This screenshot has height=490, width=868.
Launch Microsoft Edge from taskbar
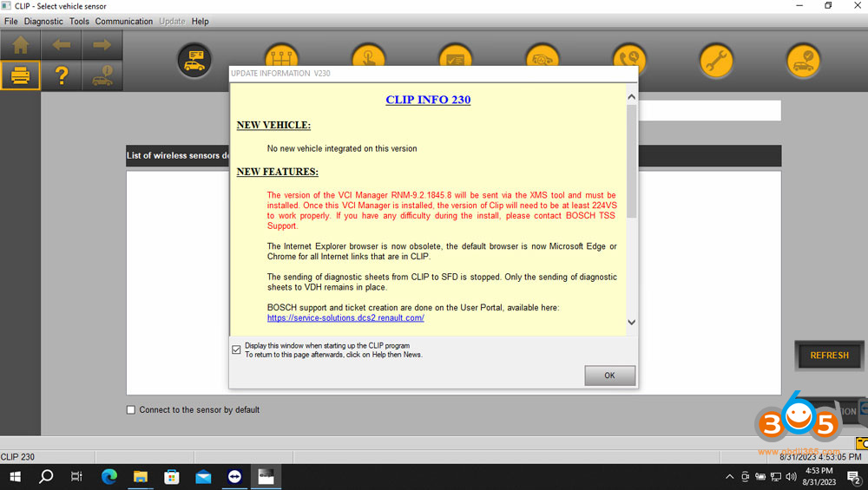point(109,477)
